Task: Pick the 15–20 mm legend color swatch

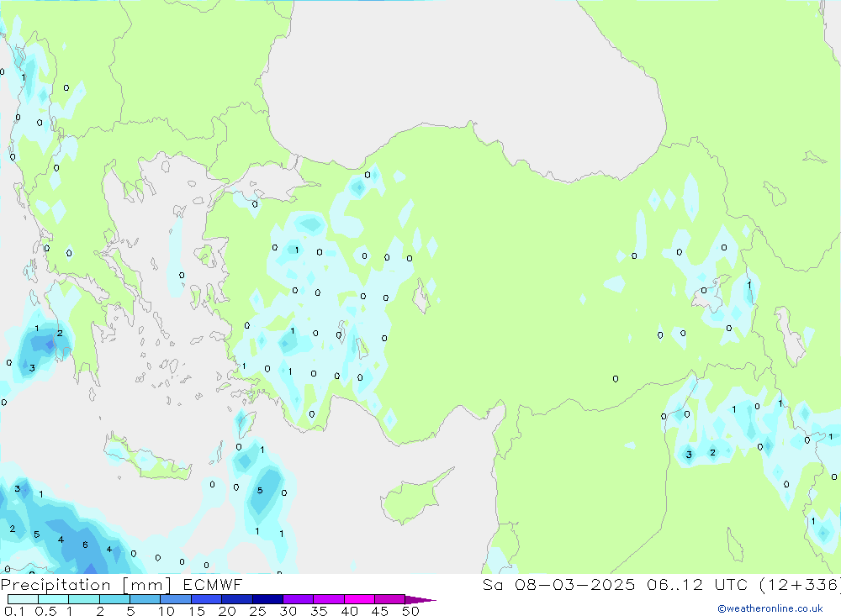Action: click(x=207, y=599)
